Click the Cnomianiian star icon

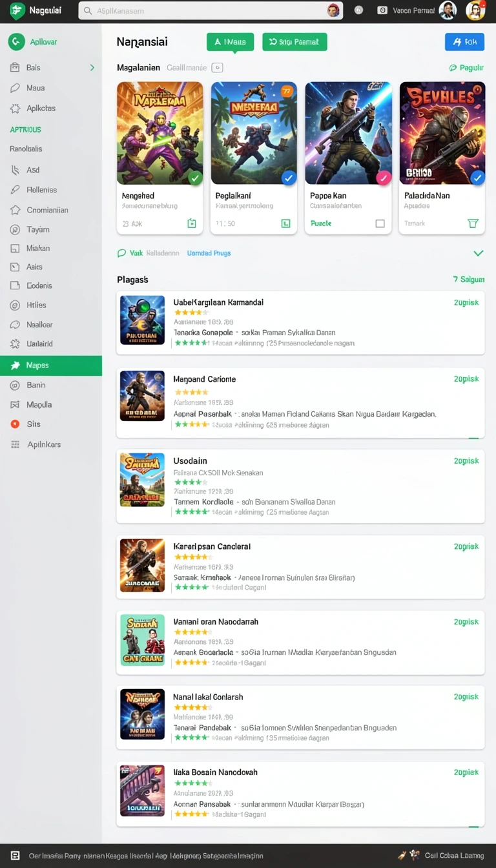click(15, 210)
